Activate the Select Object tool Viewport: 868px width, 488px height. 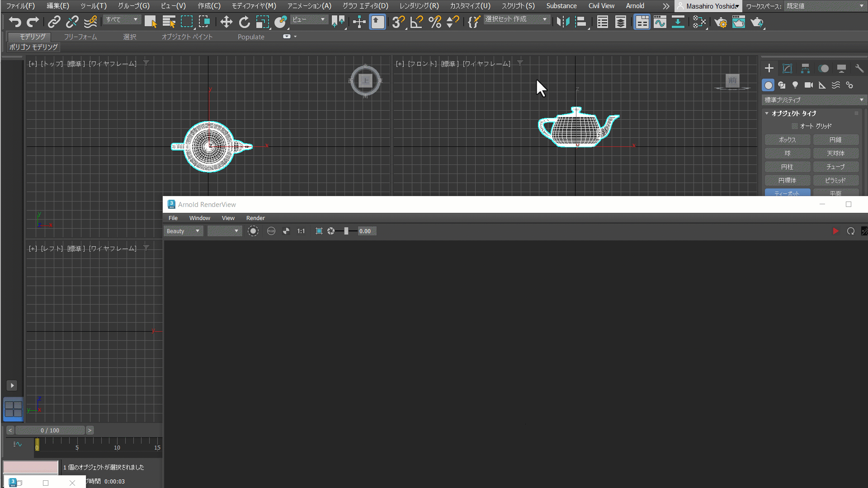(x=151, y=22)
